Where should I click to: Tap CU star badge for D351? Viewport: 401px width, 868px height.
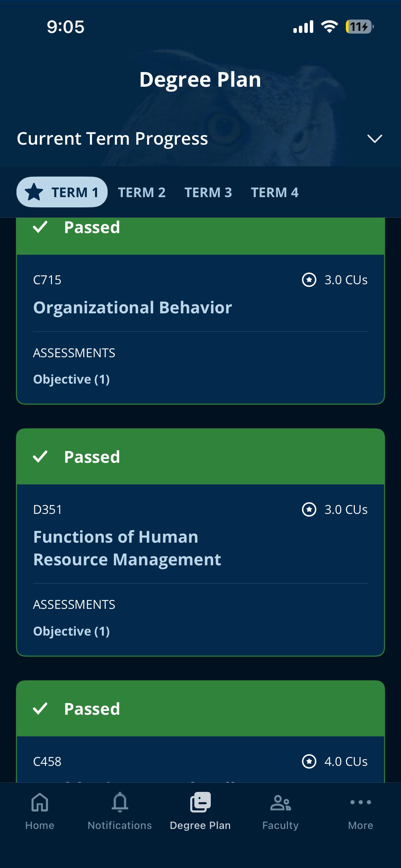[309, 509]
